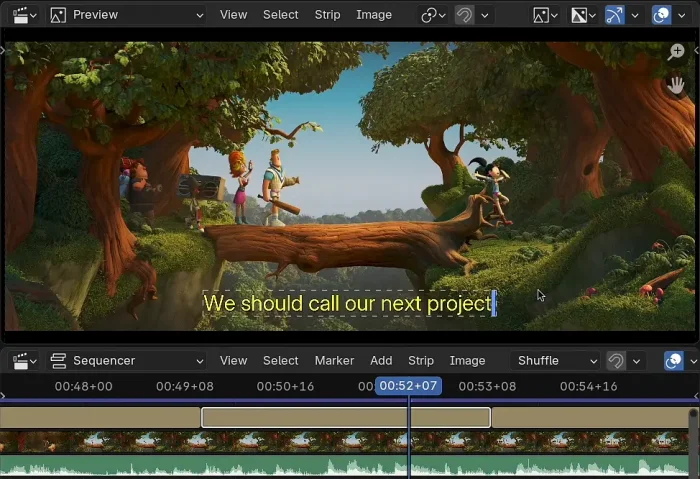Open the Sequencer header Image menu

[x=467, y=361]
